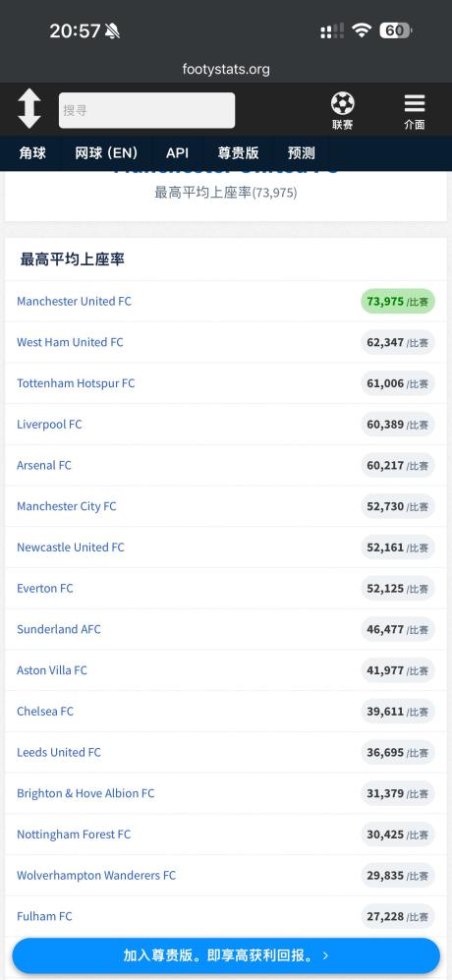
Task: Open Brighton & Hove Albion FC link
Action: [x=85, y=793]
